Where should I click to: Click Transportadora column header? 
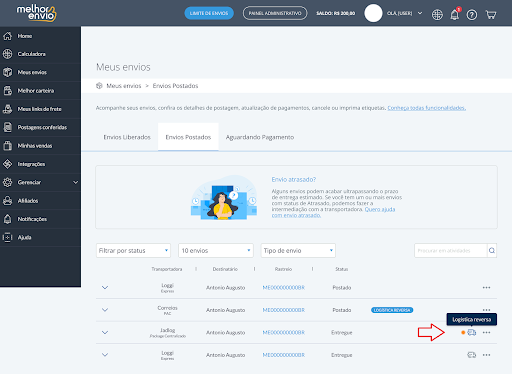pos(167,269)
